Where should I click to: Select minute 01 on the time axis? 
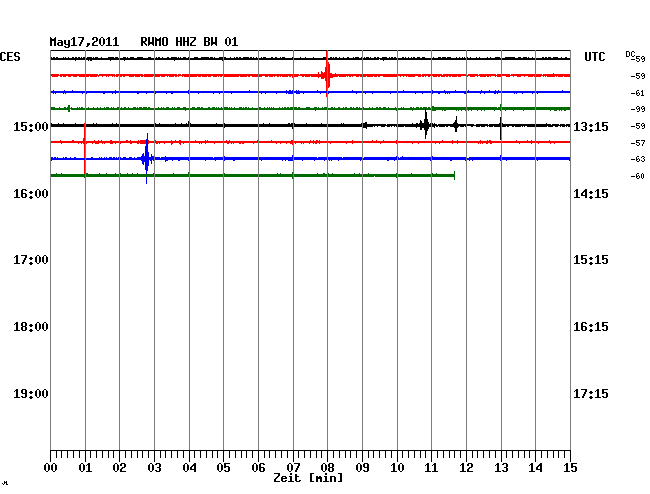pos(85,467)
